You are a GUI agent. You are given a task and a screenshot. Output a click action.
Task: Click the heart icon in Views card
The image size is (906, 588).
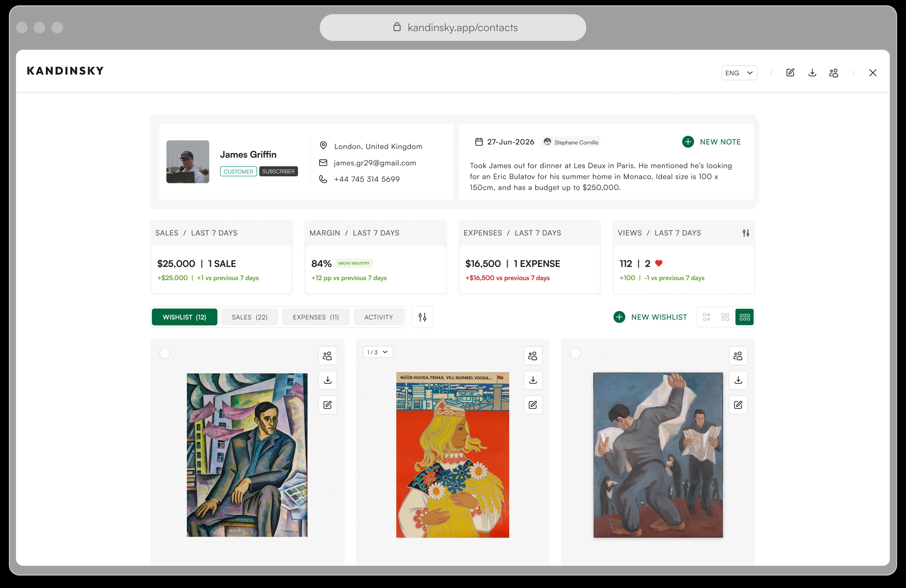tap(659, 263)
